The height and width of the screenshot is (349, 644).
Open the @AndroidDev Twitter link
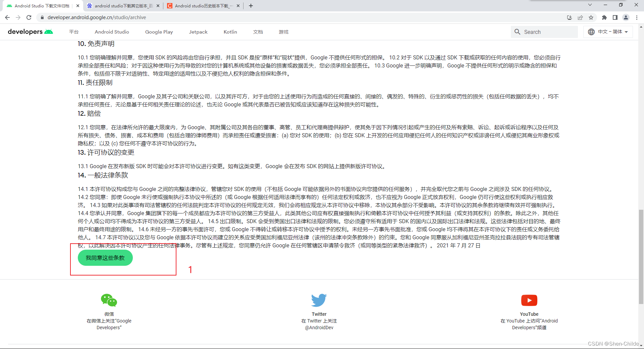(319, 328)
